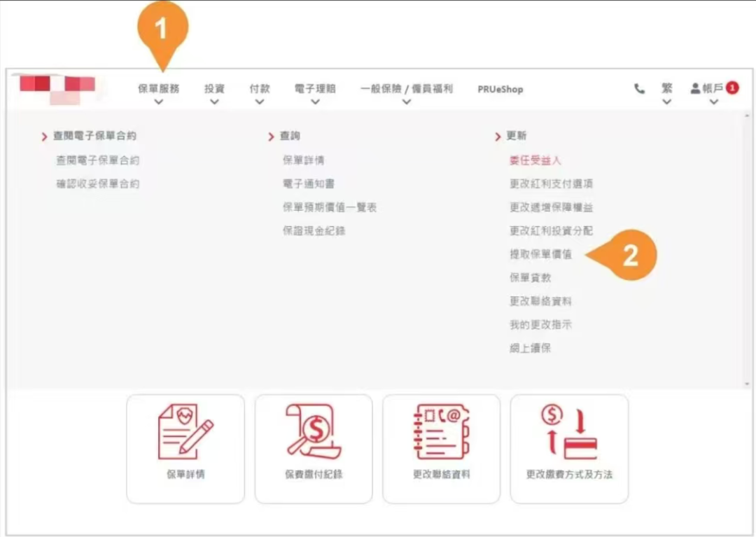Open the PRUeShop menu item

click(500, 90)
